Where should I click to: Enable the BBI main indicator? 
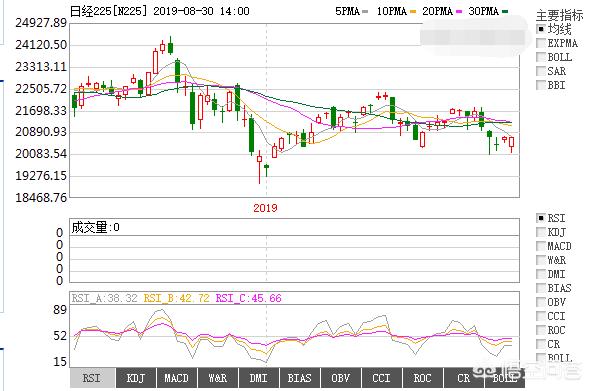click(541, 85)
